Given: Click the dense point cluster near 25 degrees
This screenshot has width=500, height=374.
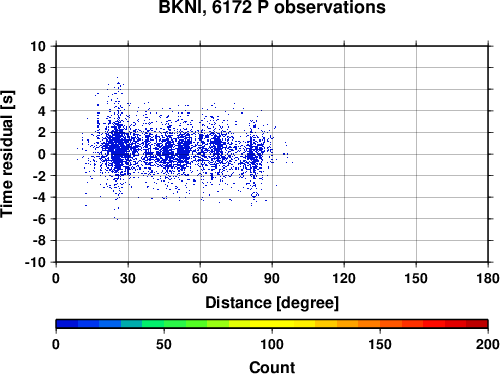Looking at the screenshot, I should (117, 147).
